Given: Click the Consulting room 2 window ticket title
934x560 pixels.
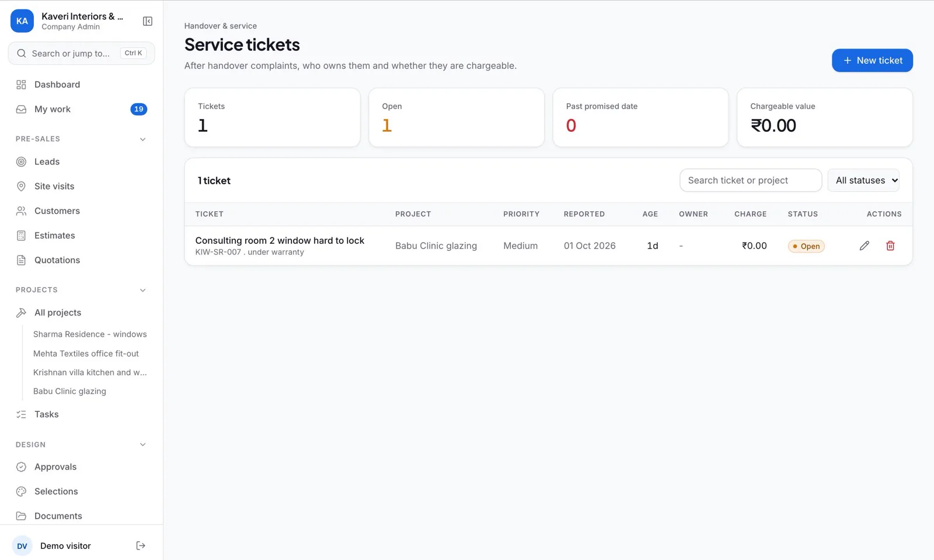Looking at the screenshot, I should [x=280, y=240].
